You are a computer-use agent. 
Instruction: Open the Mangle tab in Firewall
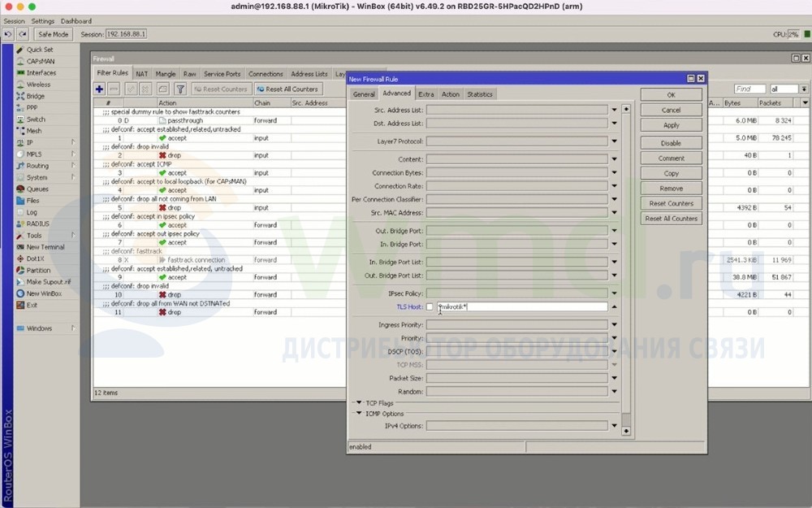(x=166, y=74)
